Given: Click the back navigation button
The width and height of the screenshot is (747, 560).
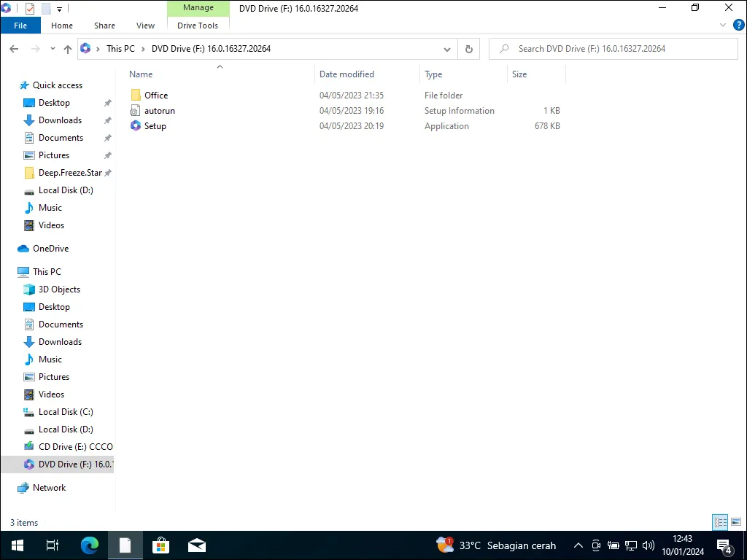Looking at the screenshot, I should click(x=14, y=49).
